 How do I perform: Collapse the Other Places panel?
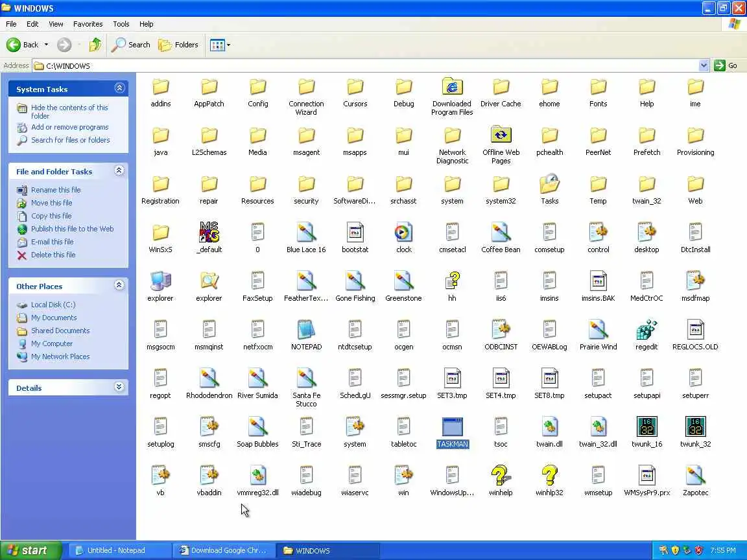(x=119, y=285)
